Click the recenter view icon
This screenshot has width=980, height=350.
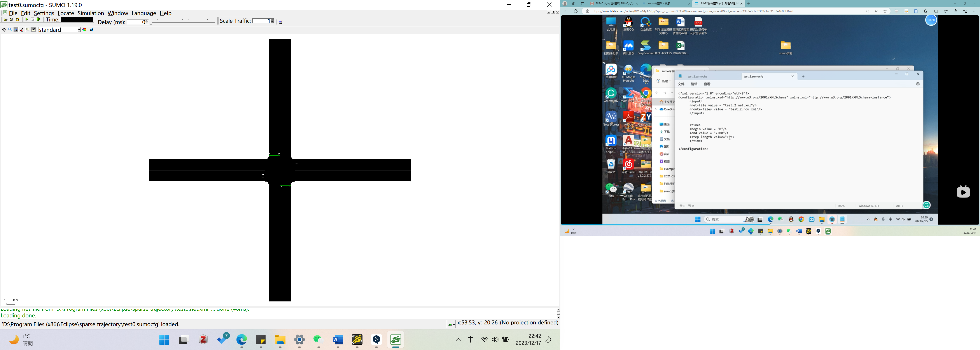[x=4, y=30]
